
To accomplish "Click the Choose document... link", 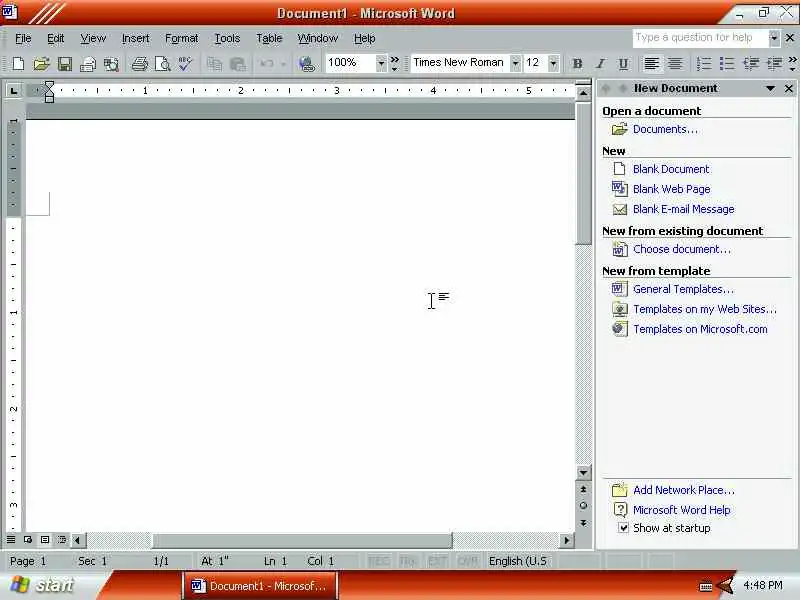I will pyautogui.click(x=682, y=249).
